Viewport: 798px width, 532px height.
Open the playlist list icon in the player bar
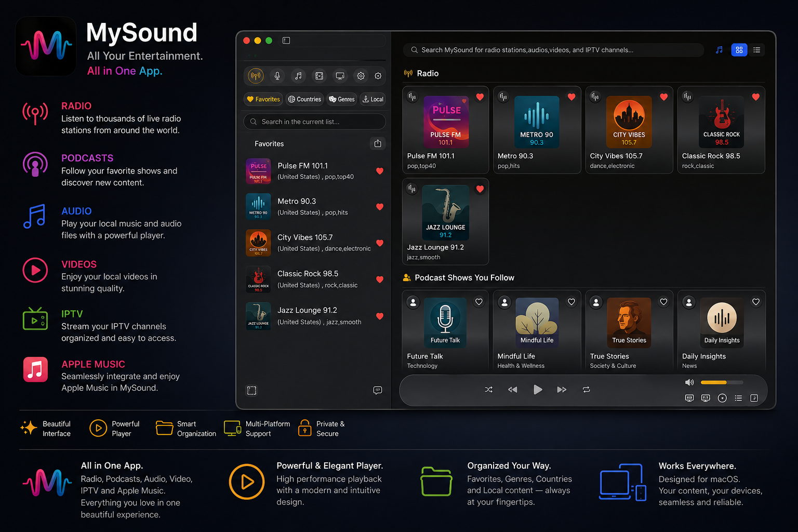(738, 398)
